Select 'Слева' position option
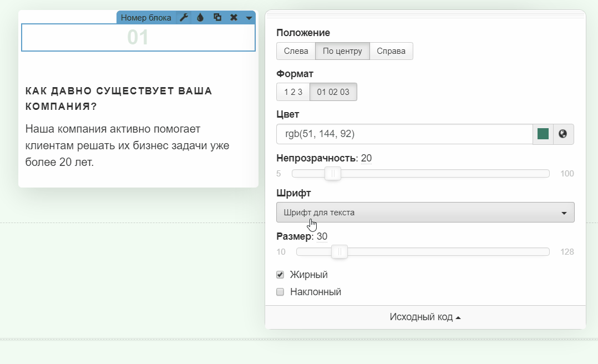 pos(296,51)
